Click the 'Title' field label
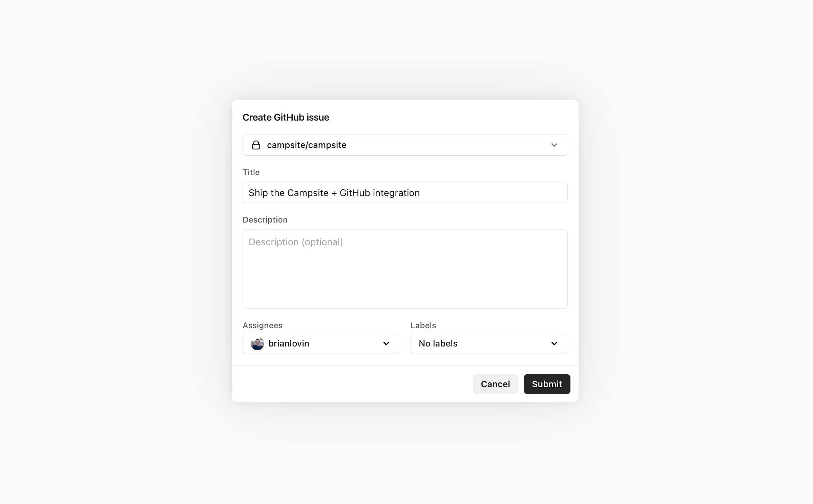 (251, 172)
